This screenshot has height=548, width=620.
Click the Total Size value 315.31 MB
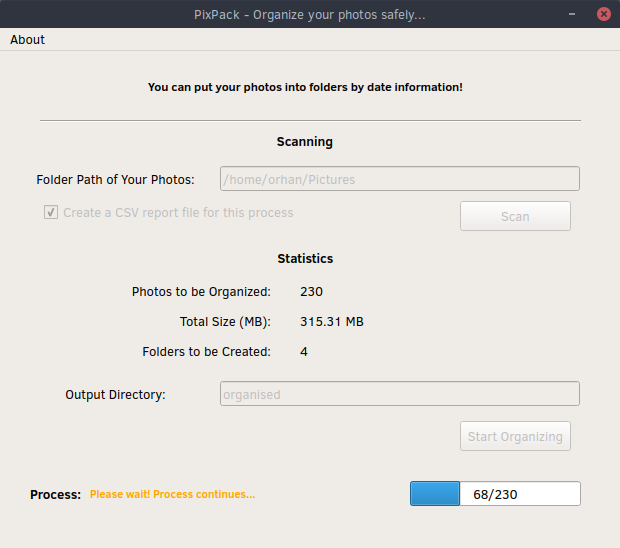[x=332, y=322]
